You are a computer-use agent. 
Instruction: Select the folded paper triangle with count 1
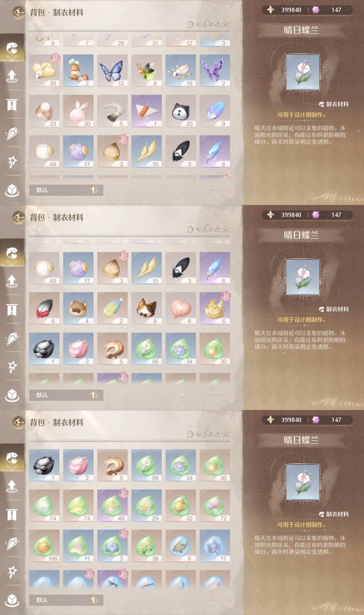147,111
